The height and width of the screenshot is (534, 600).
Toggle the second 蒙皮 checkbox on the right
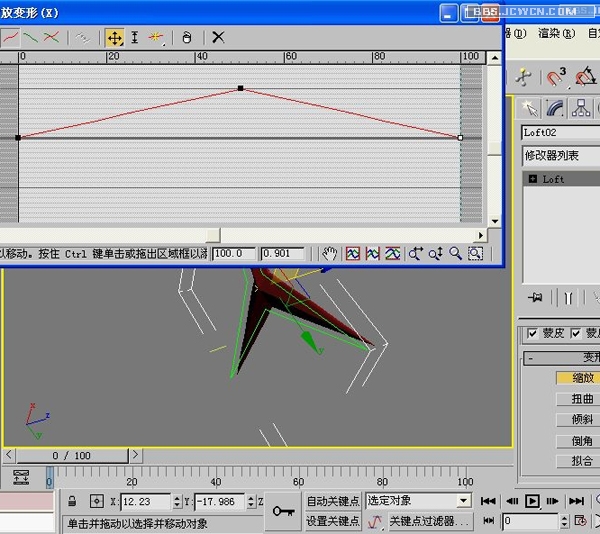pos(576,334)
